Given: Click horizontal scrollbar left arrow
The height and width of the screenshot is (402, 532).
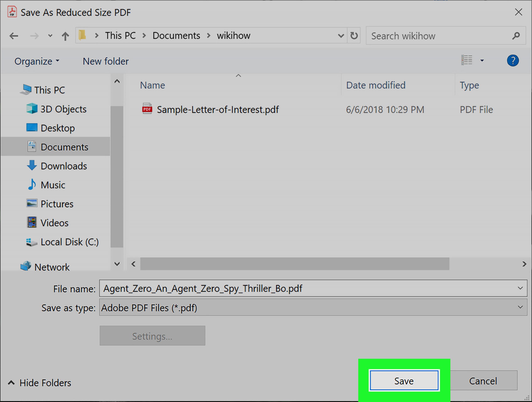Looking at the screenshot, I should [x=133, y=264].
